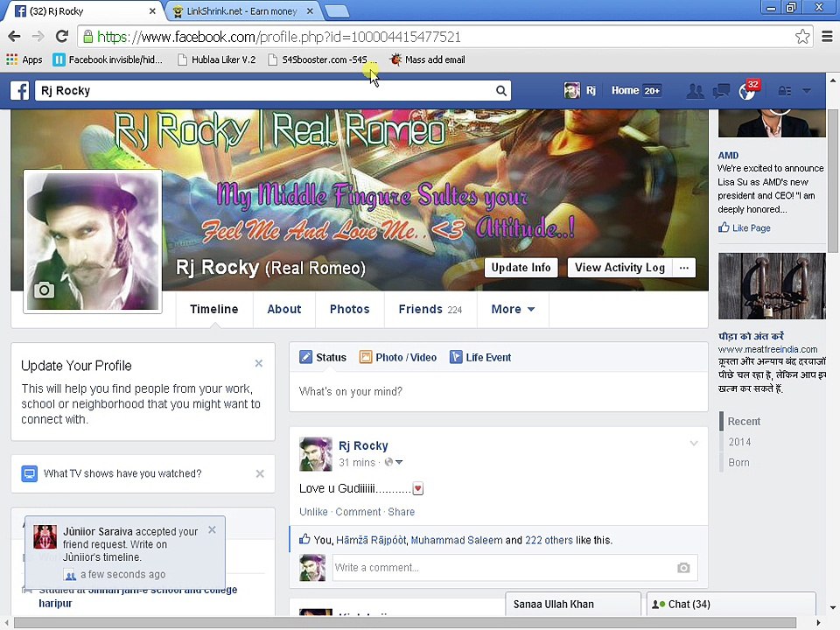Image resolution: width=840 pixels, height=630 pixels.
Task: Open the Friends 224 tab
Action: [x=430, y=309]
